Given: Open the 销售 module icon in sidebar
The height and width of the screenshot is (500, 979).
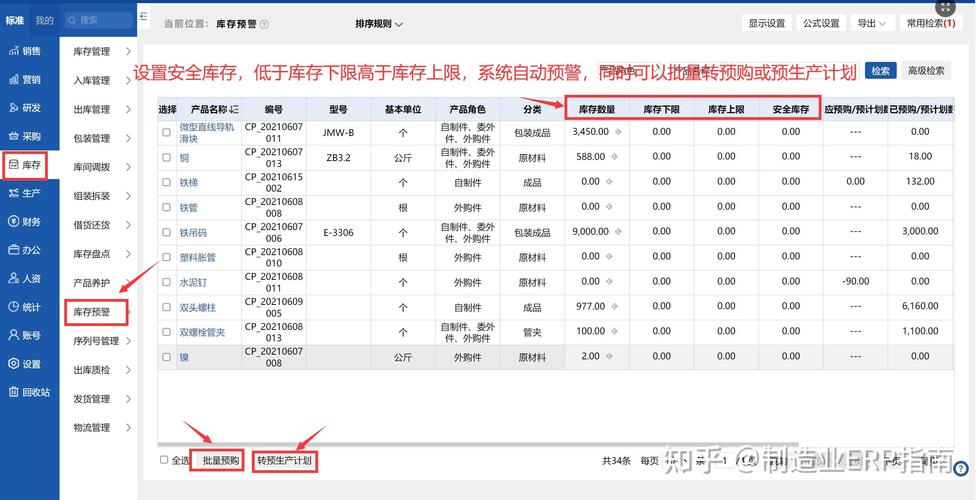Looking at the screenshot, I should click(x=13, y=51).
